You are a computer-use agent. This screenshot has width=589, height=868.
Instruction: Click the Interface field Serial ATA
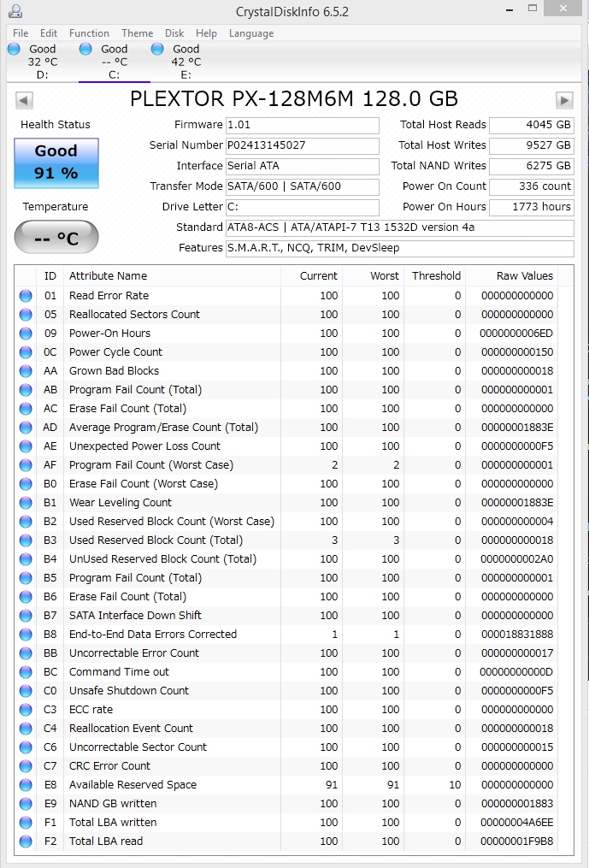[303, 166]
